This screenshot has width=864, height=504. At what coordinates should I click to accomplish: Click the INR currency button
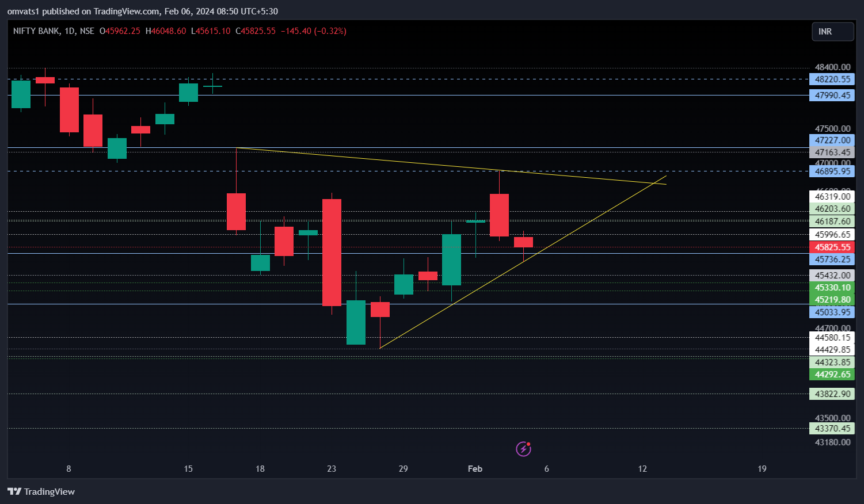pyautogui.click(x=832, y=32)
